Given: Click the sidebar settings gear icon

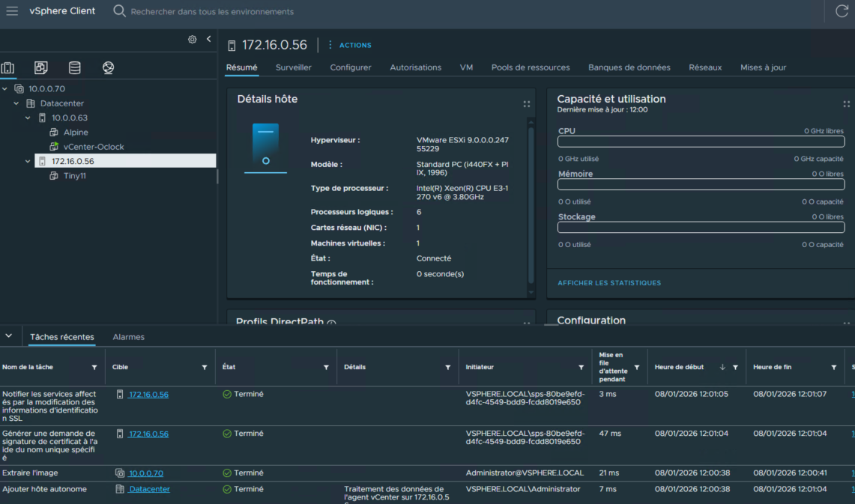Looking at the screenshot, I should (193, 39).
